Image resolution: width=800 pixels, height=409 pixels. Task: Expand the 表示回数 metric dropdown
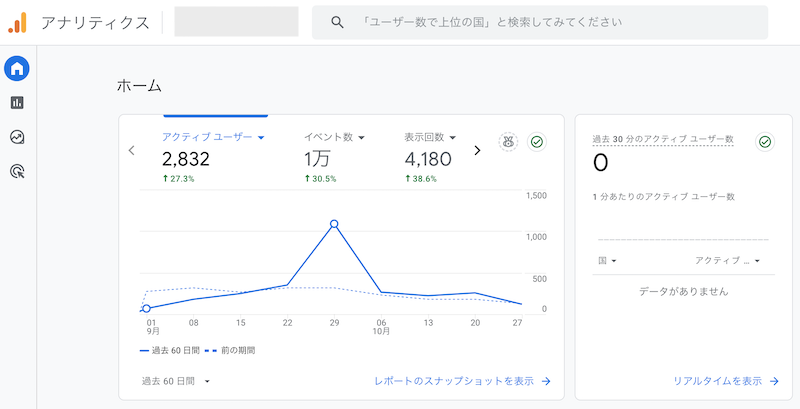430,137
